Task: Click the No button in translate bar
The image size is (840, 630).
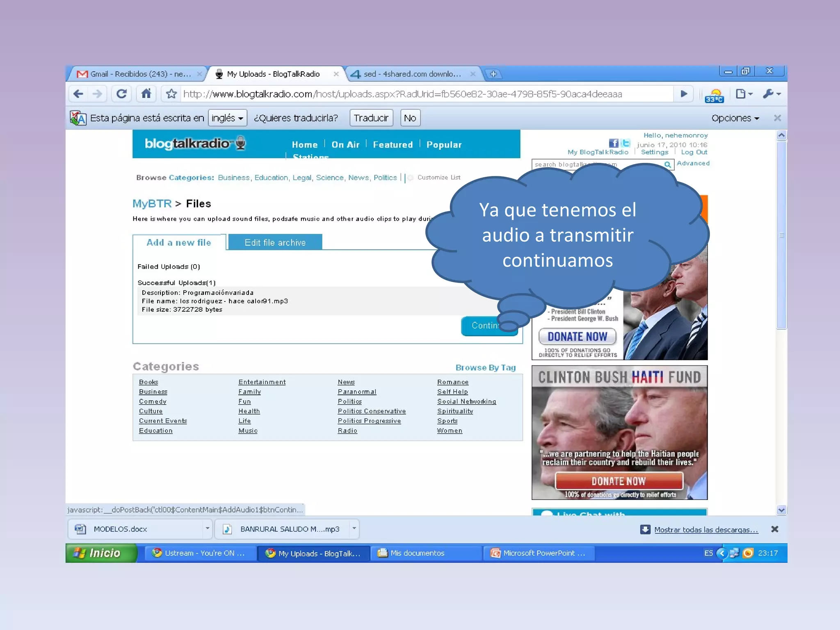Action: coord(410,118)
